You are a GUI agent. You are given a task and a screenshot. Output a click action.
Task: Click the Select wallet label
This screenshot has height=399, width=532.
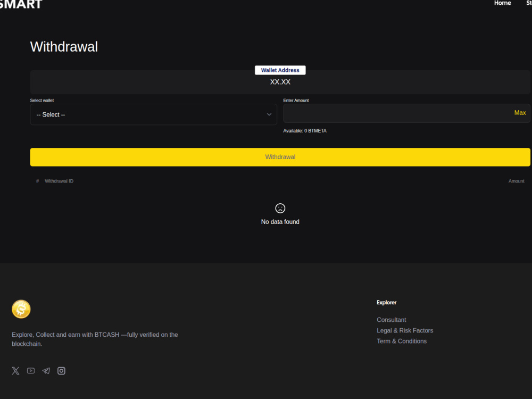[41, 101]
